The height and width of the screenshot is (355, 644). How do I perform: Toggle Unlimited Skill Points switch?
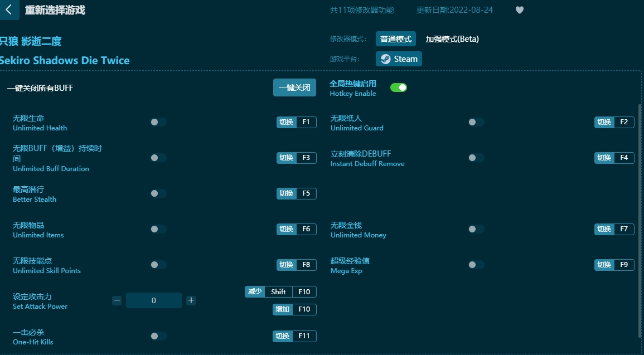pyautogui.click(x=158, y=265)
